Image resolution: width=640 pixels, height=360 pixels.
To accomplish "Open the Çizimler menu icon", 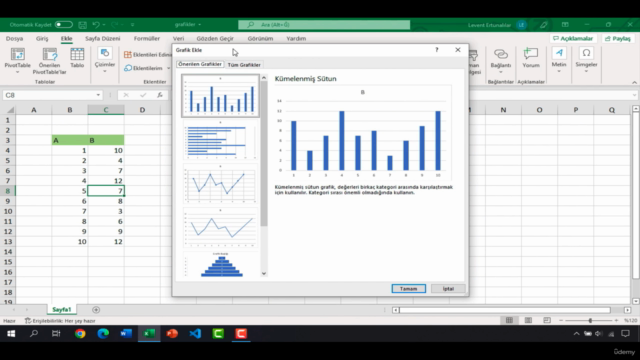I will tap(105, 53).
